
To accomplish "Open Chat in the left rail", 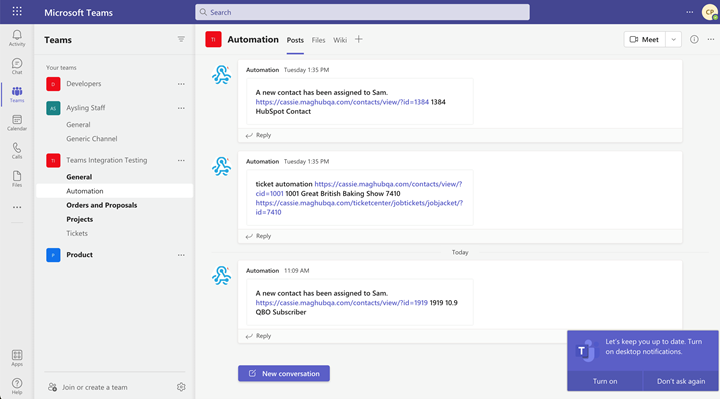I will click(17, 66).
